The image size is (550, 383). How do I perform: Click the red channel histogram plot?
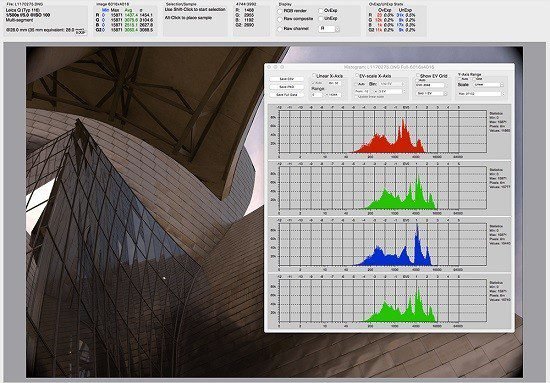(x=383, y=132)
